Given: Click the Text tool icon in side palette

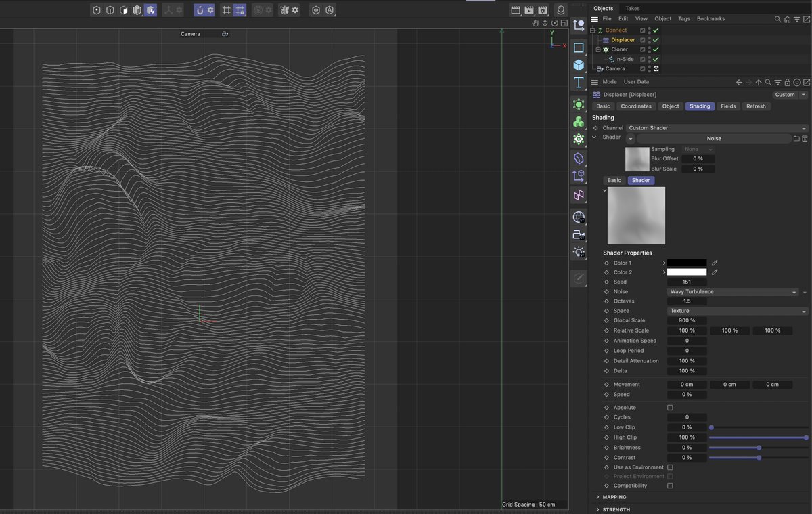Looking at the screenshot, I should point(579,83).
